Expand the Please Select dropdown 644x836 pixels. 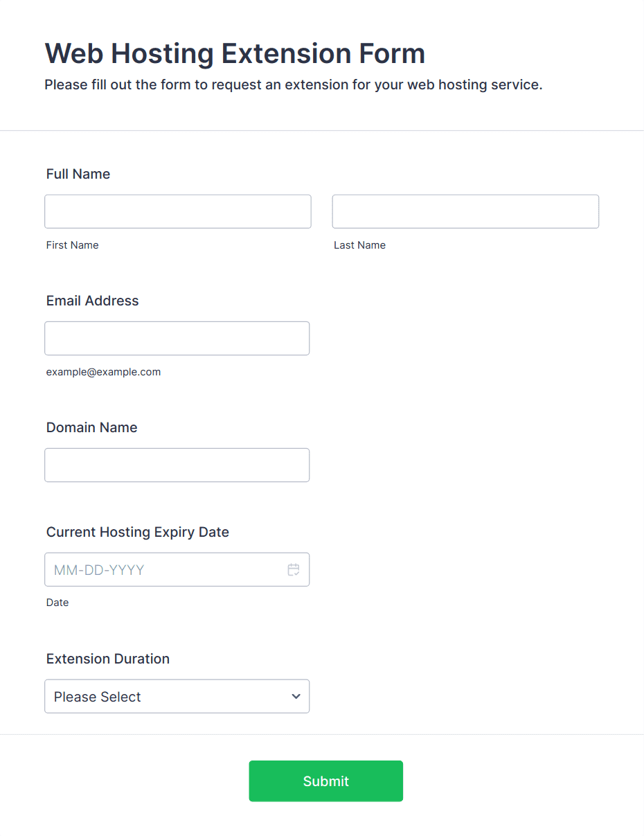(x=177, y=696)
